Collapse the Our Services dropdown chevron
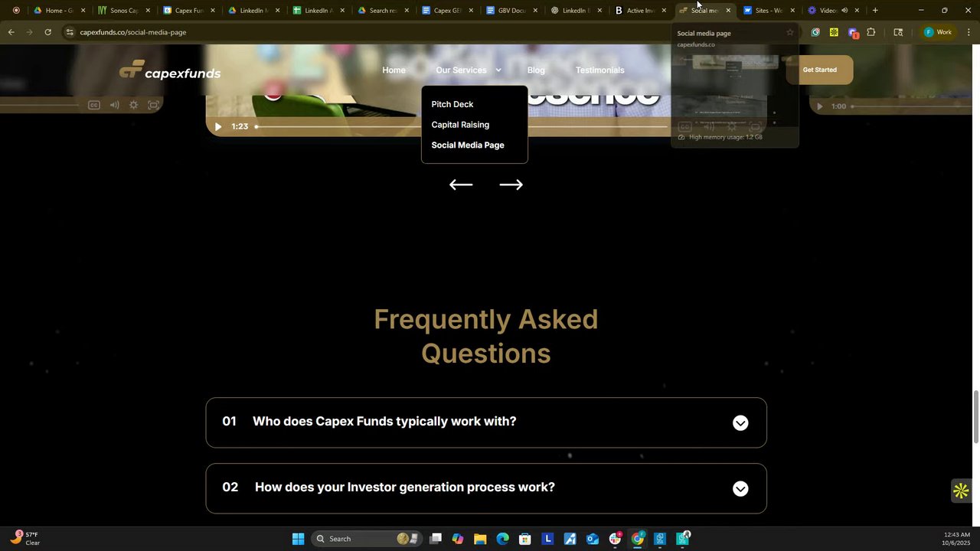 [498, 70]
